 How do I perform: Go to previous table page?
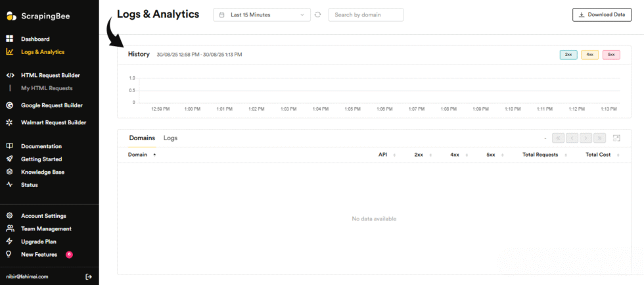coord(572,138)
